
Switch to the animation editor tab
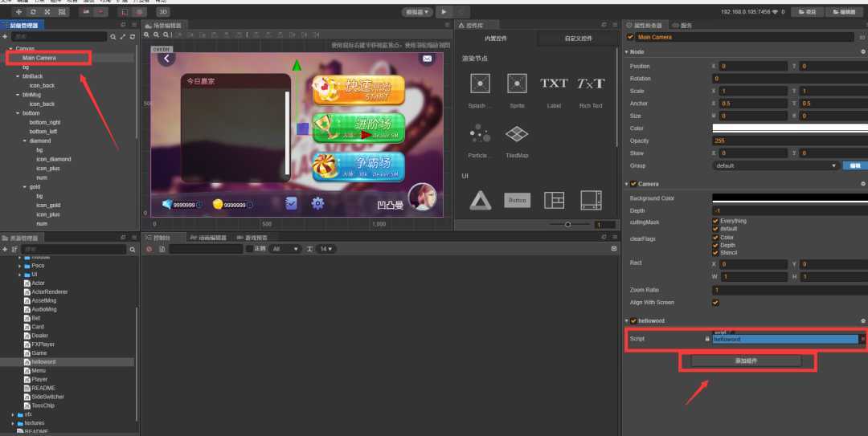click(211, 238)
